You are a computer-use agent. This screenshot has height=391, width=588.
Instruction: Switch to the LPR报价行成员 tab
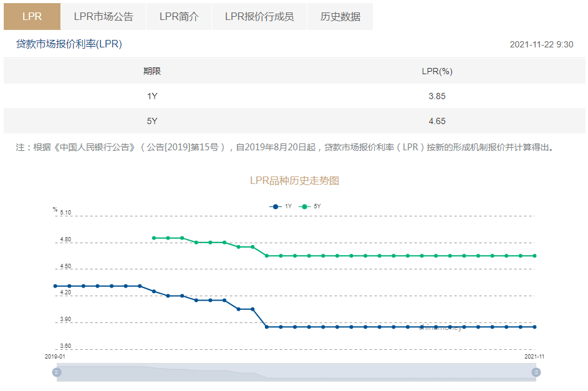click(x=259, y=17)
